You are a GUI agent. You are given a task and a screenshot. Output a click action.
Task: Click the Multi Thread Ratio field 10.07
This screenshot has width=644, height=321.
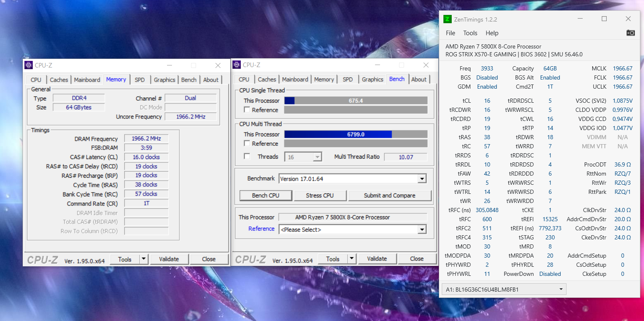[x=405, y=157]
